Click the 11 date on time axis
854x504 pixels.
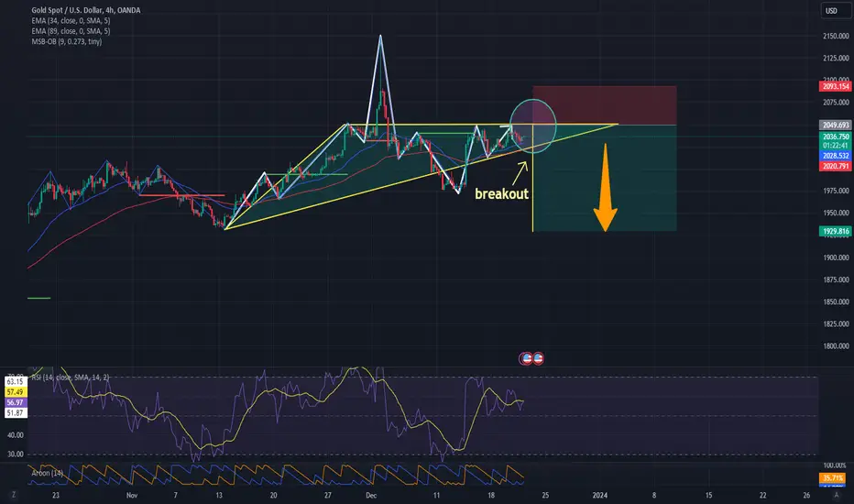tap(436, 495)
